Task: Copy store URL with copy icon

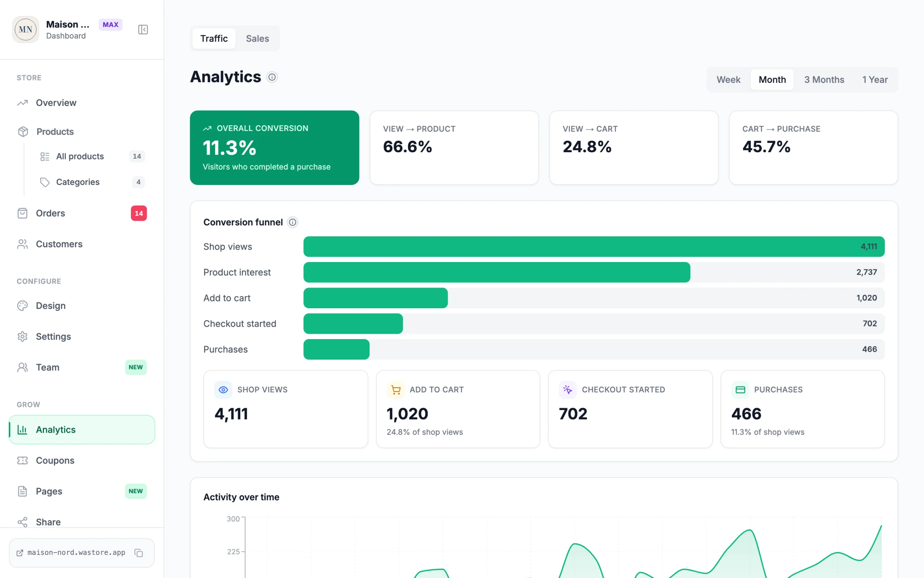Action: coord(139,553)
